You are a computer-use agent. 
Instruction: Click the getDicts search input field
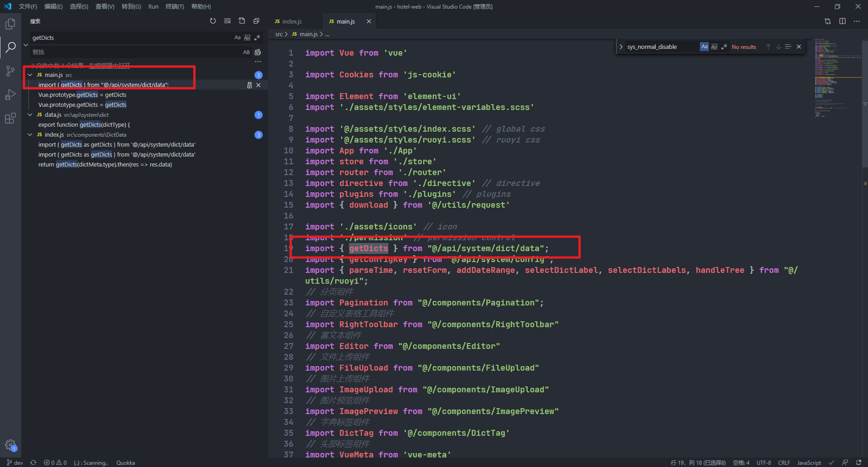point(113,37)
